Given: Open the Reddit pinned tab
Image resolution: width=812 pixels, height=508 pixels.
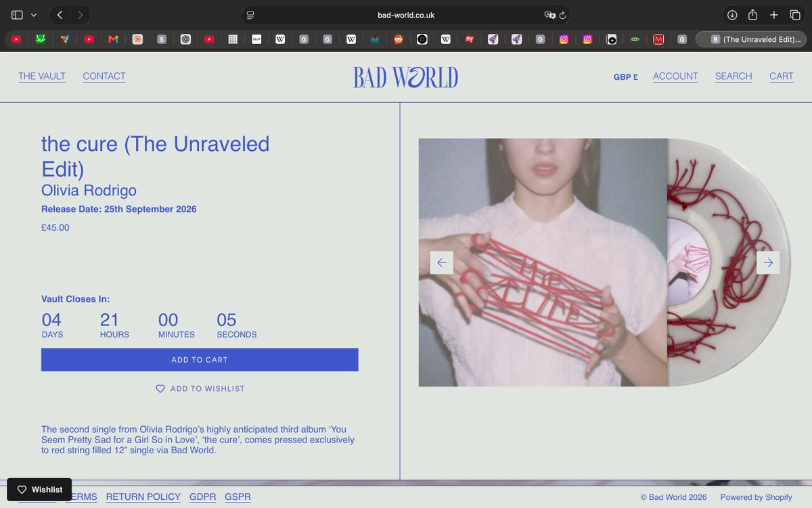Looking at the screenshot, I should click(398, 39).
